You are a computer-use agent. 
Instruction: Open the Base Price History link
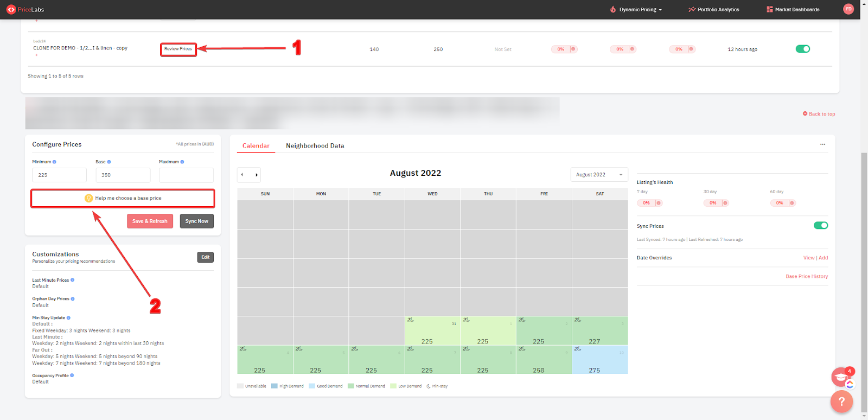pyautogui.click(x=807, y=276)
